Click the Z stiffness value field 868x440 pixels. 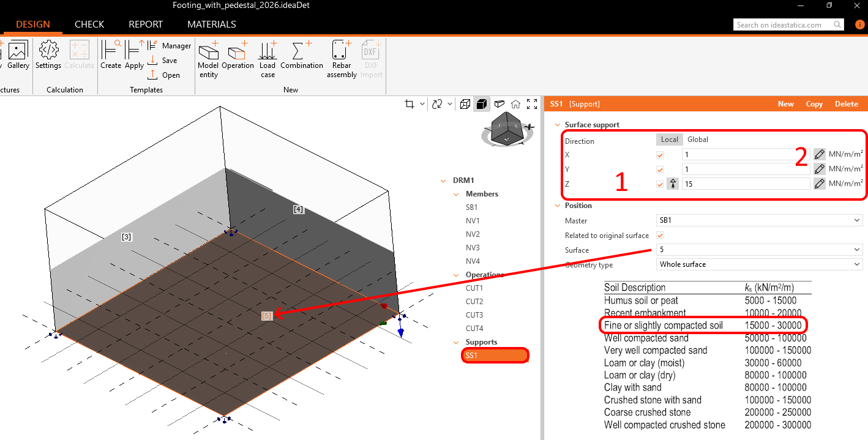click(x=746, y=184)
